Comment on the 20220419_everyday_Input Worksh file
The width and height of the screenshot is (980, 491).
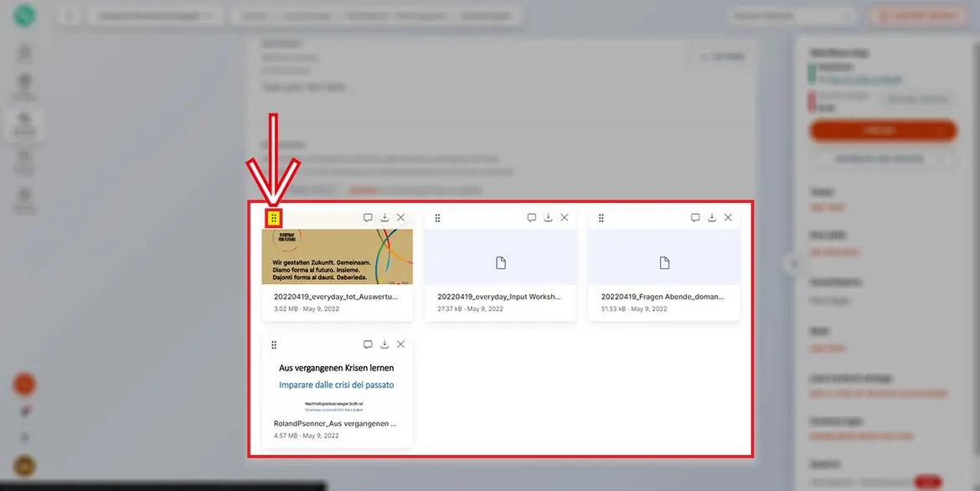tap(531, 218)
